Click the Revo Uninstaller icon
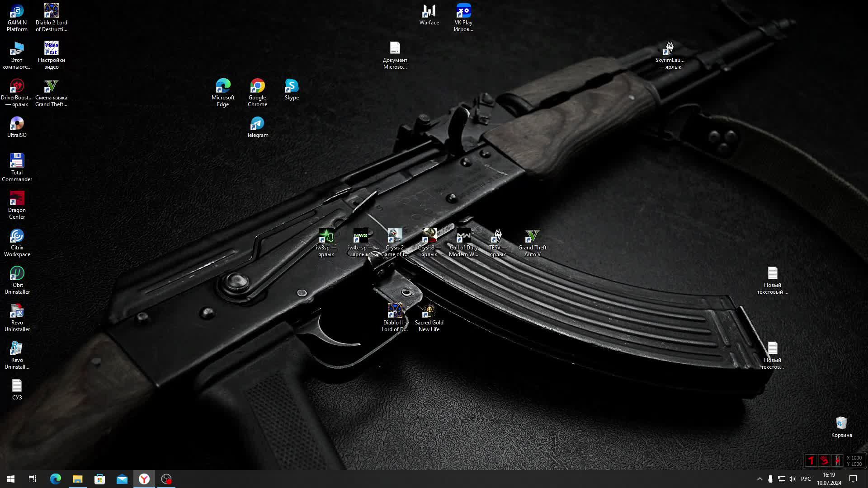868x488 pixels. (17, 318)
